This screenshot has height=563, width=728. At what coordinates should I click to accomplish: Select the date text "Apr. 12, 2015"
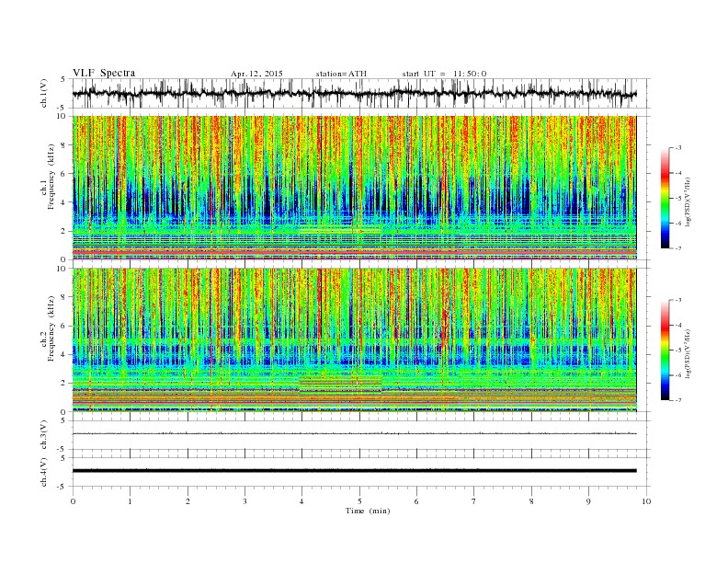[256, 74]
